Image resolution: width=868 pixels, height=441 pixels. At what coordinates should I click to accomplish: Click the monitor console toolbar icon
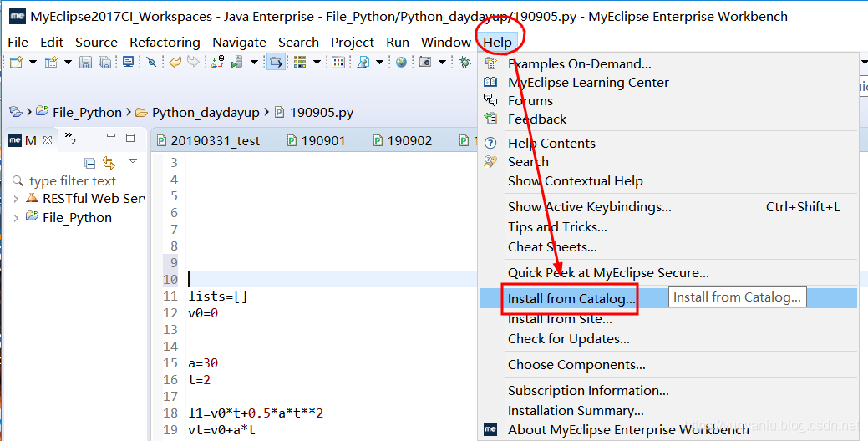[x=129, y=62]
